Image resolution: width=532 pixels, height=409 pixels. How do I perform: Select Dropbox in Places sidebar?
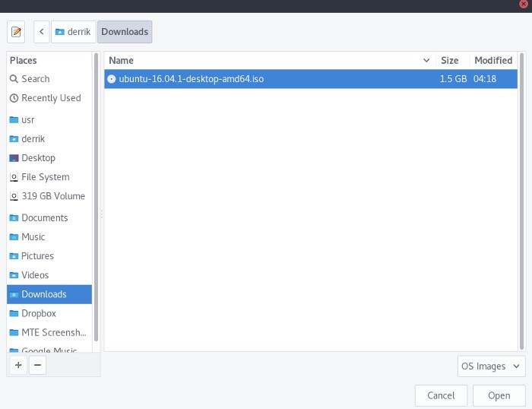40,313
